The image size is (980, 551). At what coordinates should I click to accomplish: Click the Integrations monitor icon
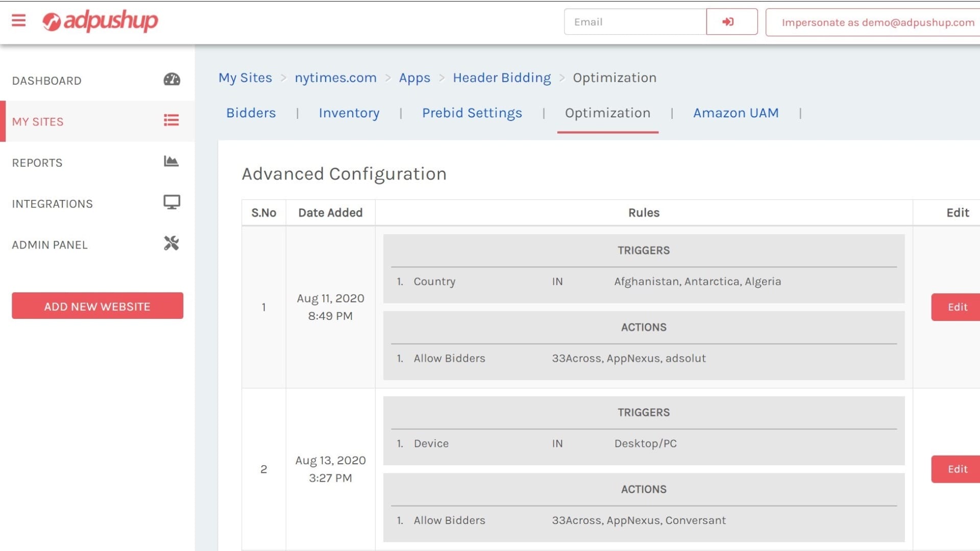tap(171, 203)
